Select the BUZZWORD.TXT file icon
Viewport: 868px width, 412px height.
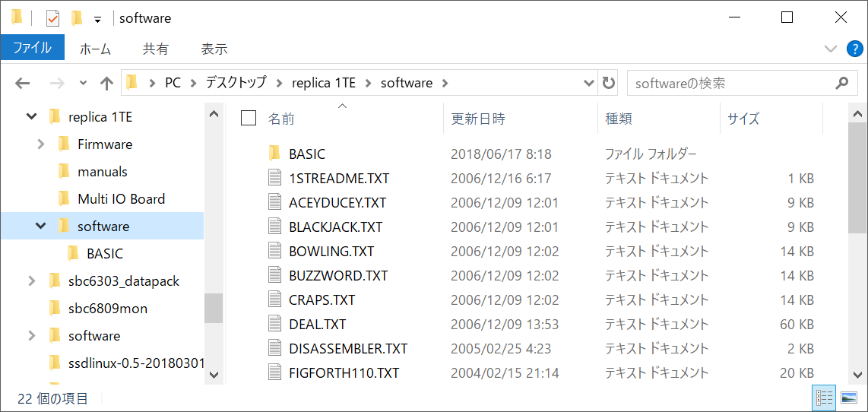tap(275, 276)
